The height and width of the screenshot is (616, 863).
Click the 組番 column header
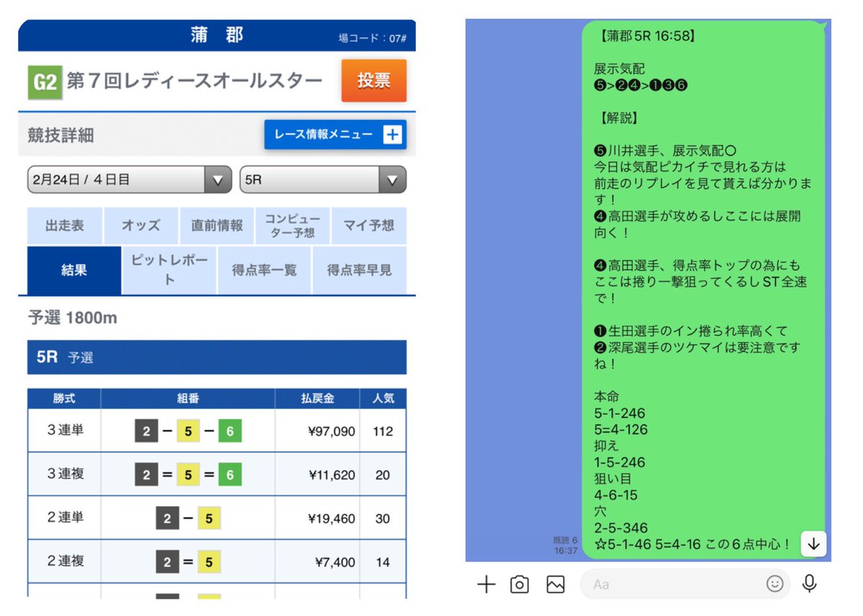(188, 398)
